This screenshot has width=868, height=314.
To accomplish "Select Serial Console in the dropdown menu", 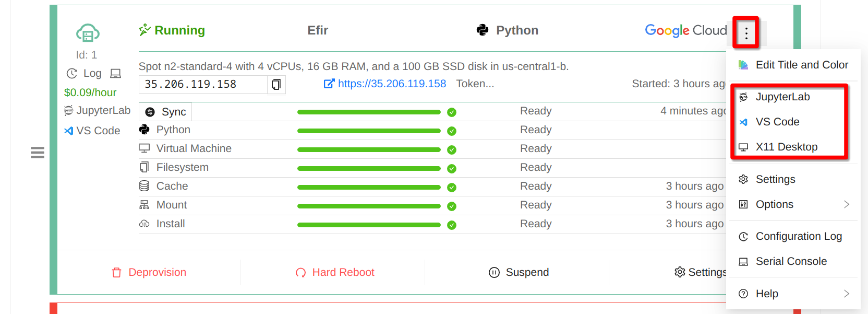I will [x=791, y=261].
